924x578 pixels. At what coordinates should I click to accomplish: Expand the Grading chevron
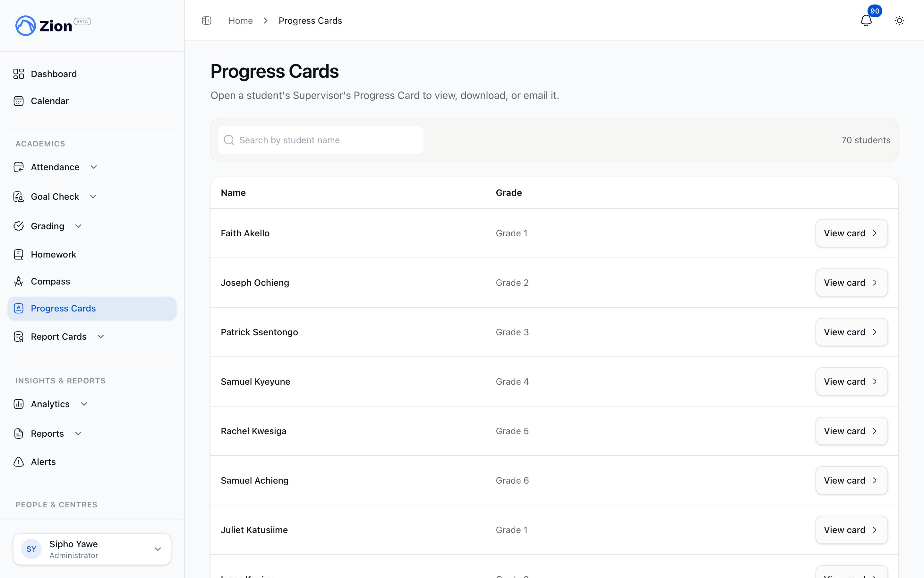click(78, 226)
